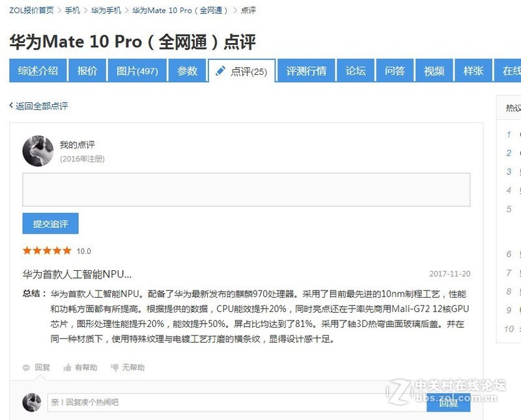Focus the 回复凑个热闹吧 reply input

tap(237, 402)
